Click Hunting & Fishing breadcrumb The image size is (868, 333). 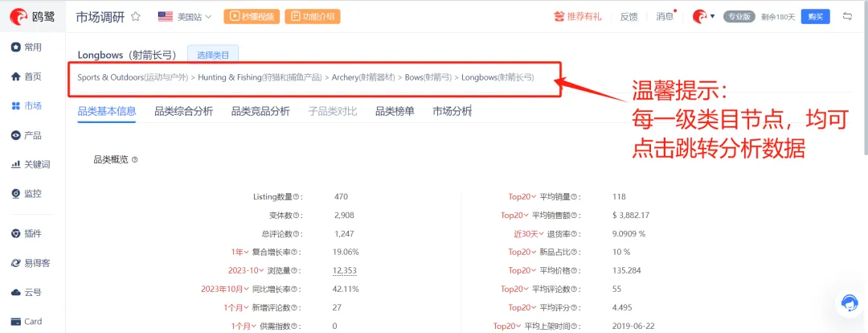(260, 77)
